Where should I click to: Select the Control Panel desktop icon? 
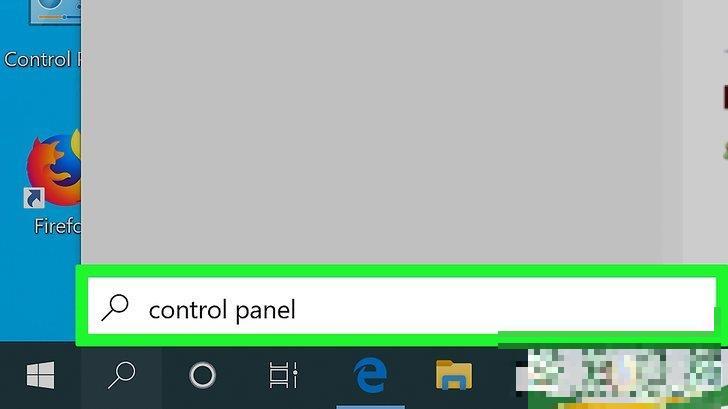[x=55, y=12]
